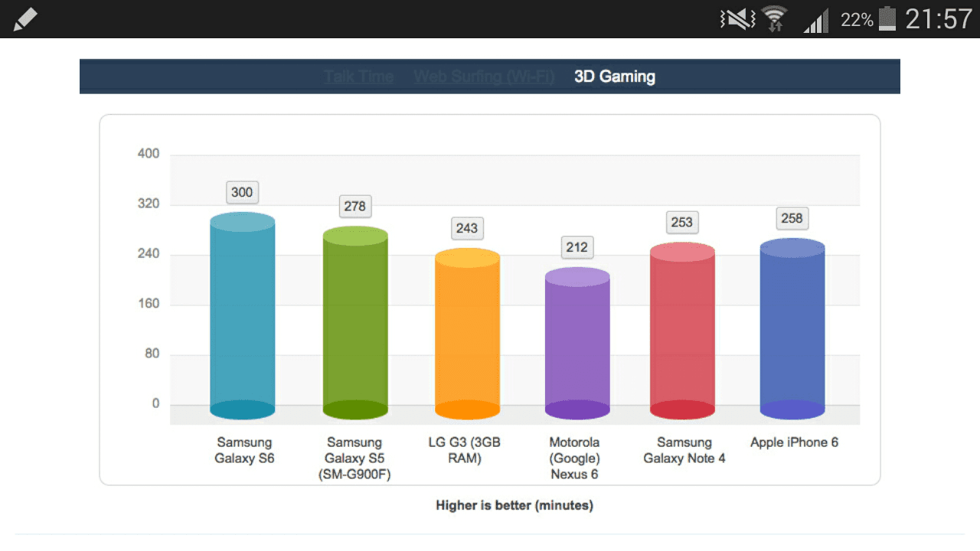980x551 pixels.
Task: Tap the 320 y-axis value
Action: click(x=149, y=204)
